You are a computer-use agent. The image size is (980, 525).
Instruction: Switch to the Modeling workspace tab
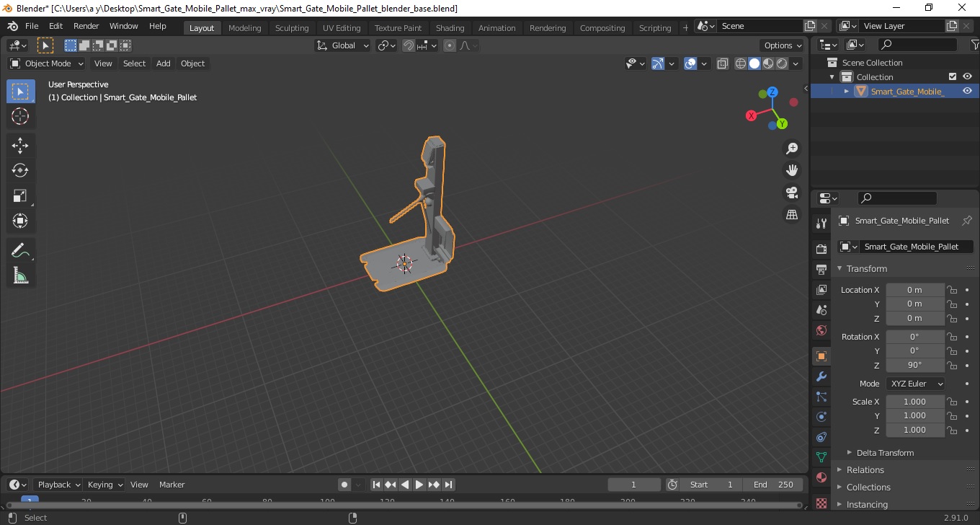(245, 28)
